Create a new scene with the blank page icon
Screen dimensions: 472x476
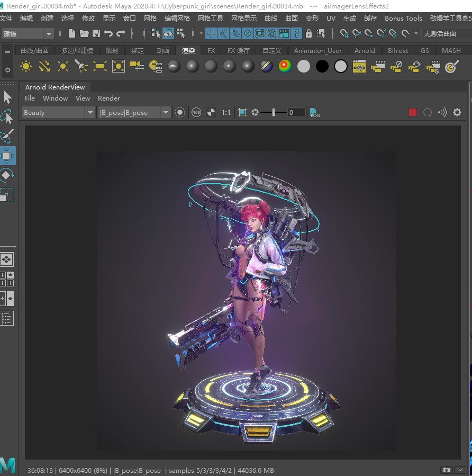coord(71,33)
